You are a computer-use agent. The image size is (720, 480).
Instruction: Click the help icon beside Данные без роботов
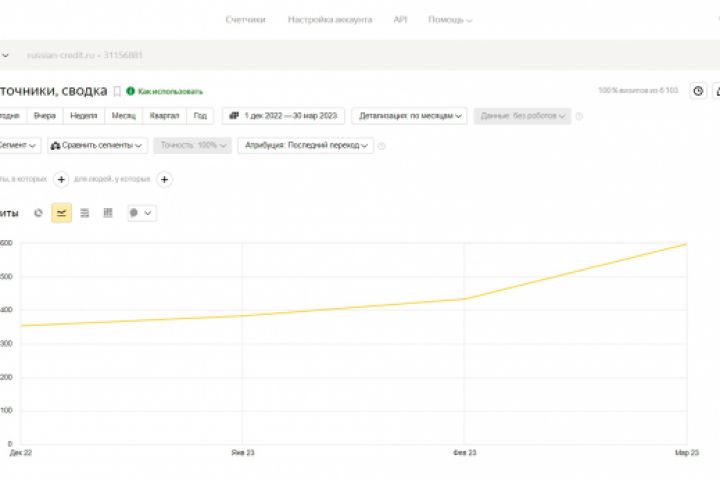580,116
